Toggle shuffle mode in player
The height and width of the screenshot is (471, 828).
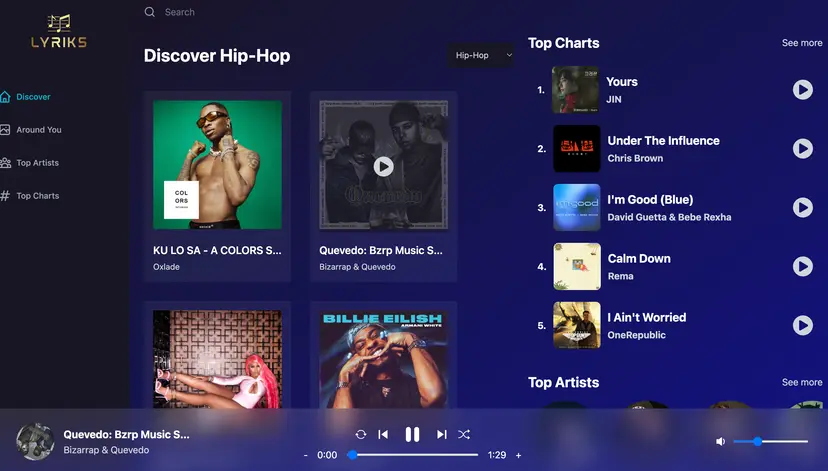click(464, 434)
